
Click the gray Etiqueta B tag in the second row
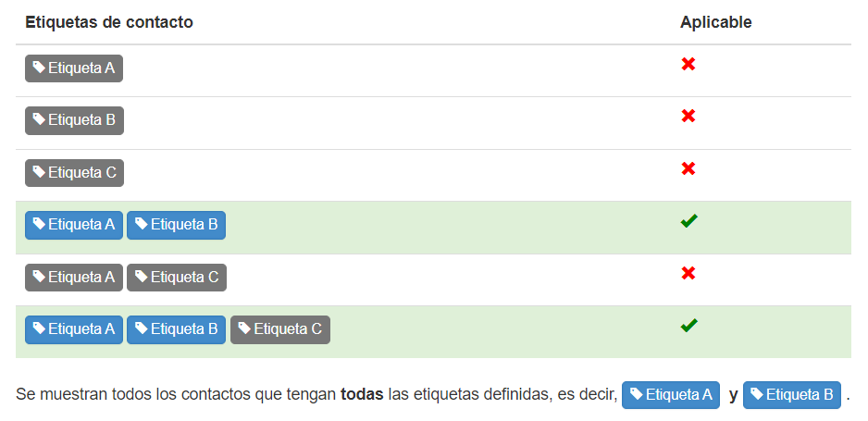pyautogui.click(x=74, y=120)
